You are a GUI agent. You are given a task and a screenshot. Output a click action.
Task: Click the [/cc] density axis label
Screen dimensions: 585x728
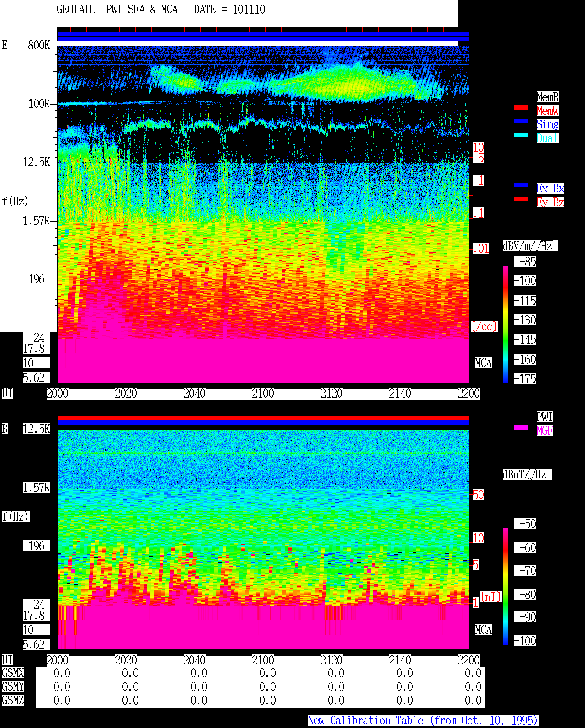[x=484, y=326]
